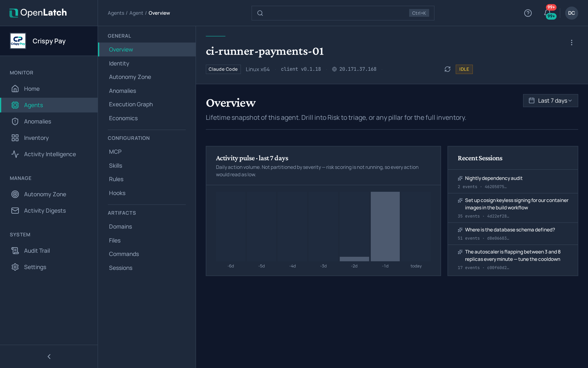The width and height of the screenshot is (588, 368).
Task: Click the -1d bar in Activity pulse
Action: coord(385,226)
